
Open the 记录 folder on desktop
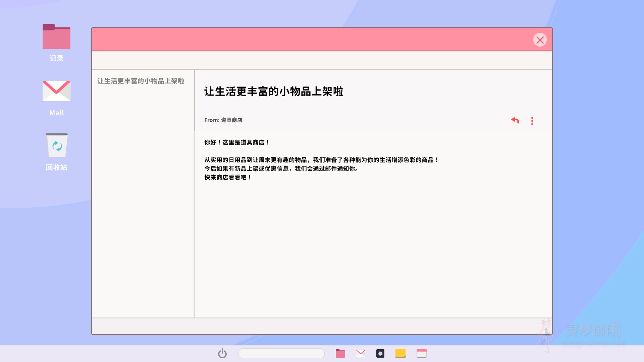point(56,37)
